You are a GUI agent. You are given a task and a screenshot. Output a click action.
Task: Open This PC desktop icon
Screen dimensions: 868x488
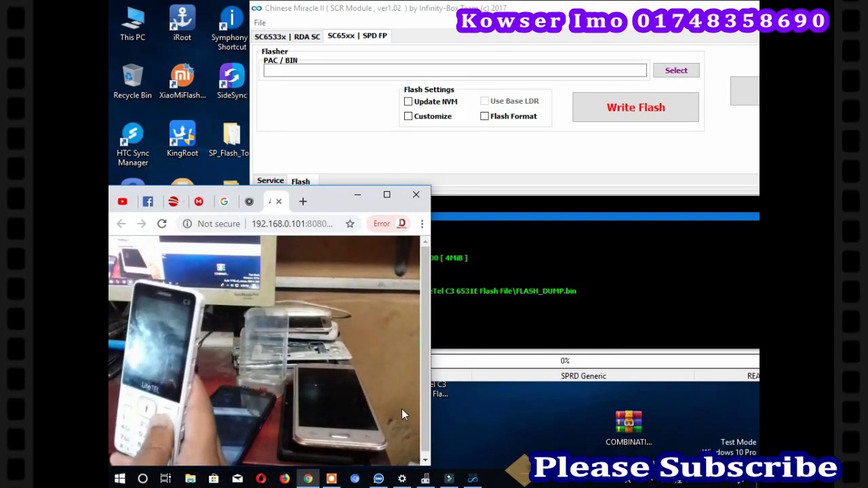coord(132,24)
